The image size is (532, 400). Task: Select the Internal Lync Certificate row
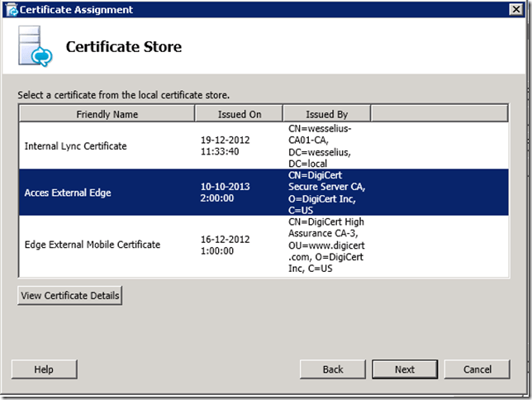pos(76,146)
